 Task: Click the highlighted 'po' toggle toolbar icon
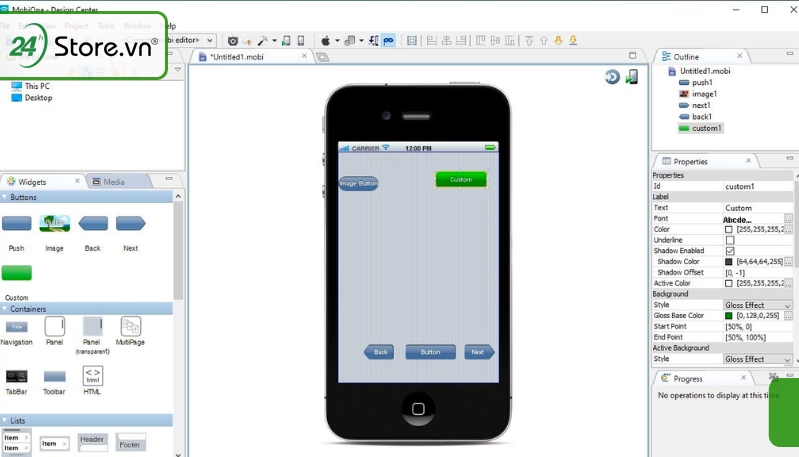coord(389,41)
